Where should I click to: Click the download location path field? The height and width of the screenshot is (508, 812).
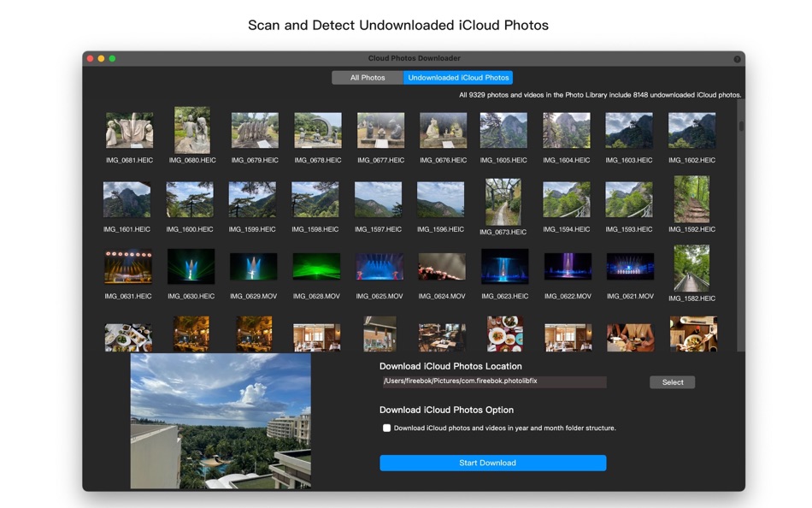tap(493, 381)
